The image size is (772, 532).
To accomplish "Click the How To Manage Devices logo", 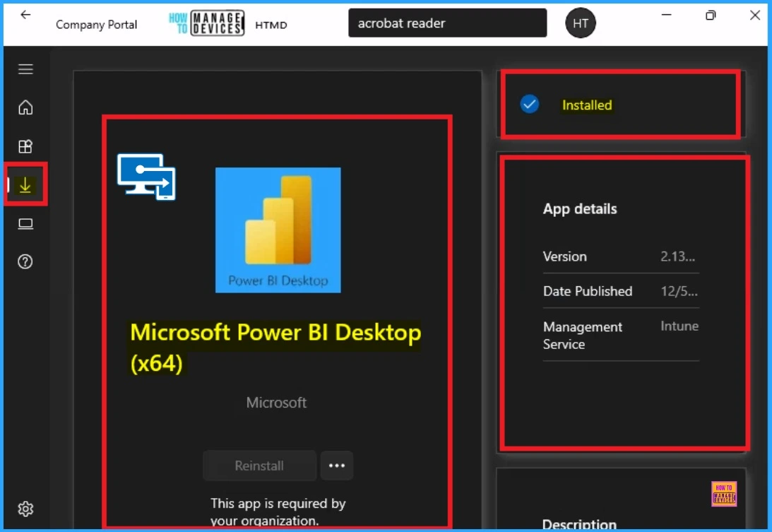I will 206,23.
